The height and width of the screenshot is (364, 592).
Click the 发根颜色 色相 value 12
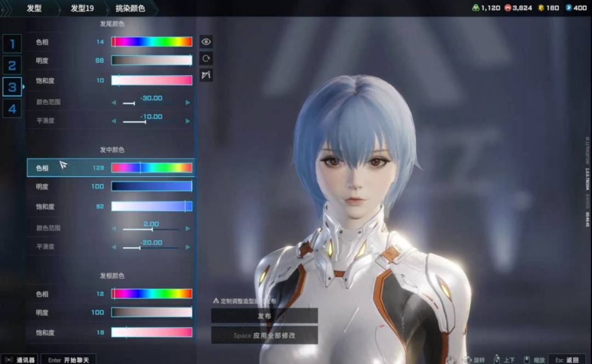coord(100,294)
